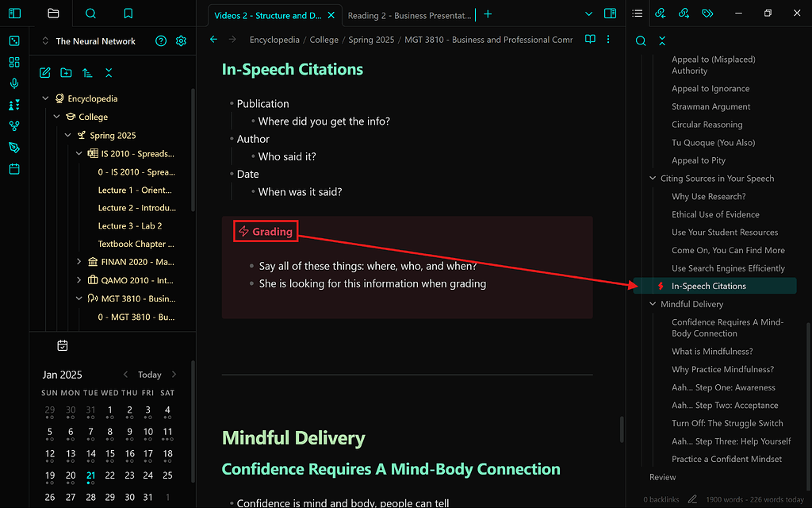Create a new note with the pencil icon

tap(45, 72)
